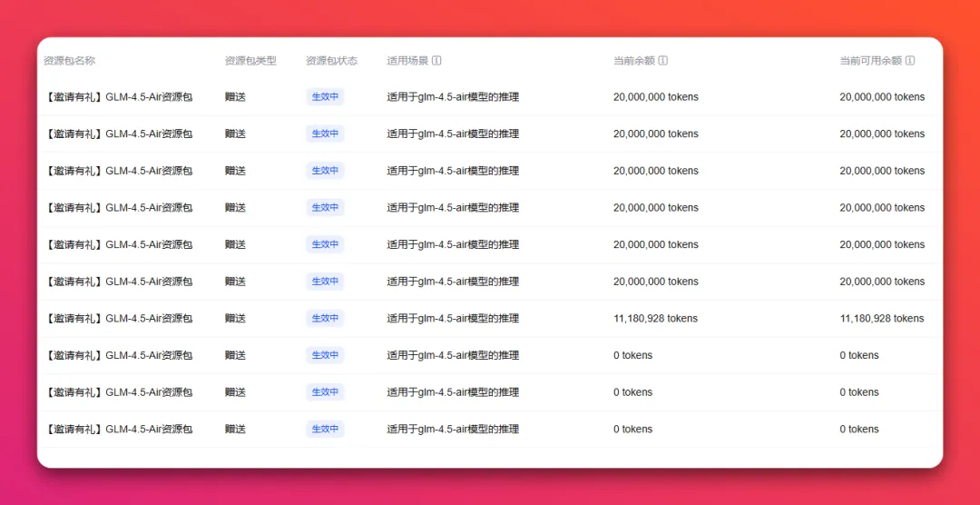
Task: Click the 生效中 badge in the 11,180,928 tokens row
Action: [x=325, y=319]
